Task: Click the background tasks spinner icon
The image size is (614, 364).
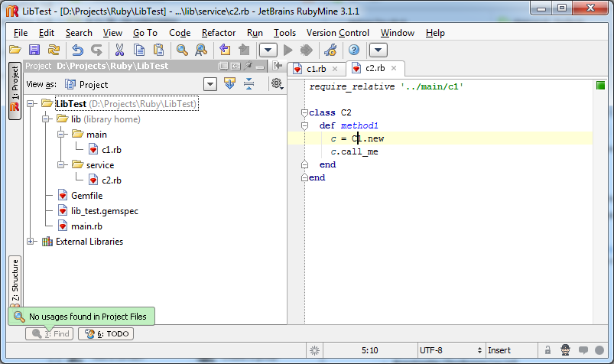Action: tap(314, 350)
